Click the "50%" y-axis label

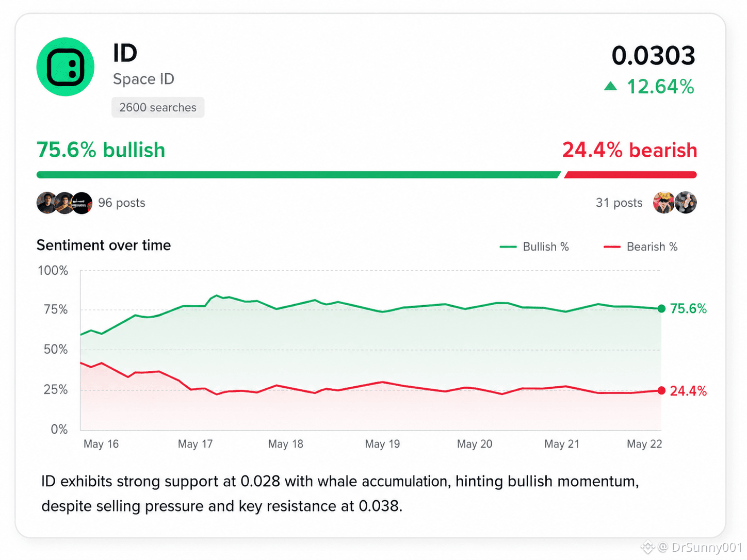56,349
